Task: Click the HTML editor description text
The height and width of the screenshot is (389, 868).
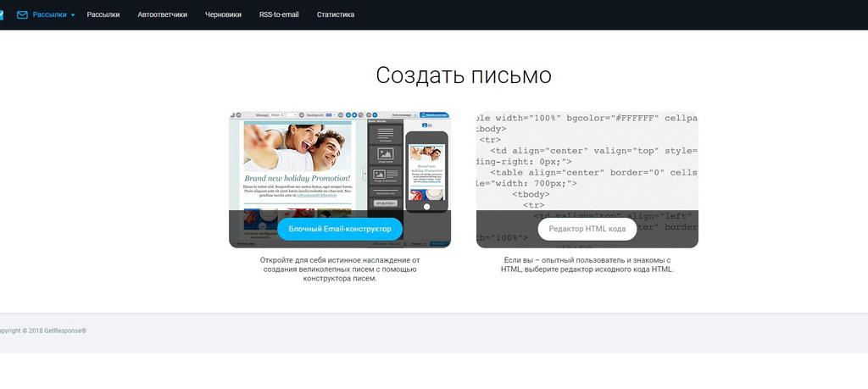Action: 587,264
